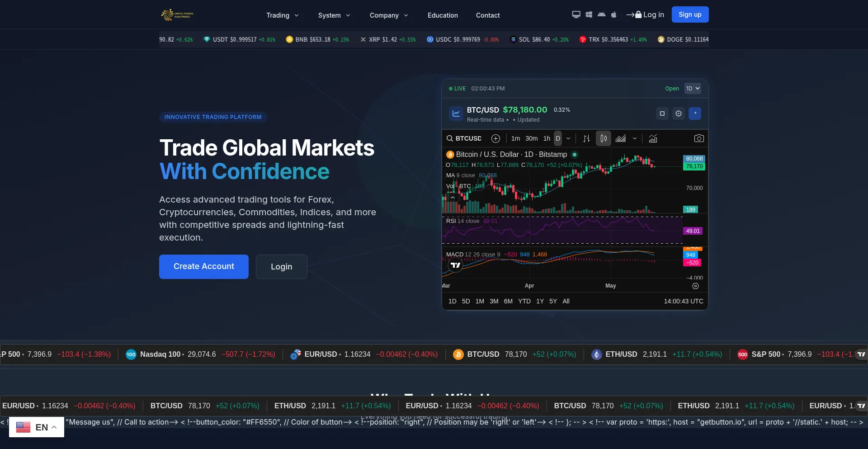Click the Windows platform icon in header
The height and width of the screenshot is (449, 868).
[x=589, y=14]
